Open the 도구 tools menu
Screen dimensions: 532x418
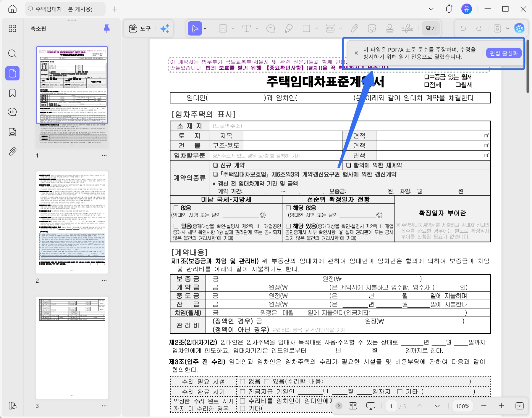click(140, 29)
